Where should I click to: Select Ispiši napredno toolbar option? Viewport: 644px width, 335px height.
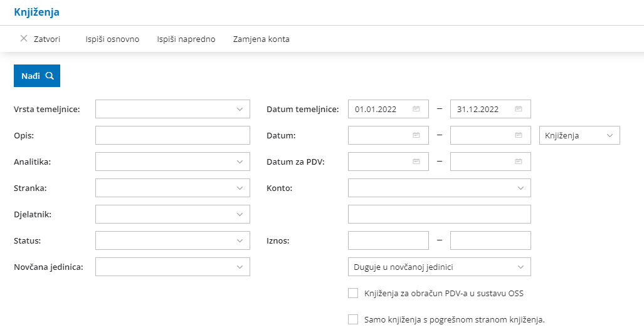186,39
